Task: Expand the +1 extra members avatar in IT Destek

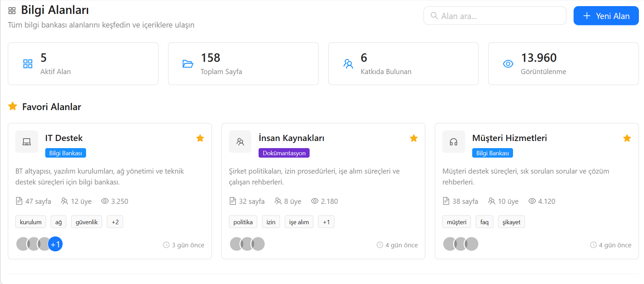Action: point(55,244)
